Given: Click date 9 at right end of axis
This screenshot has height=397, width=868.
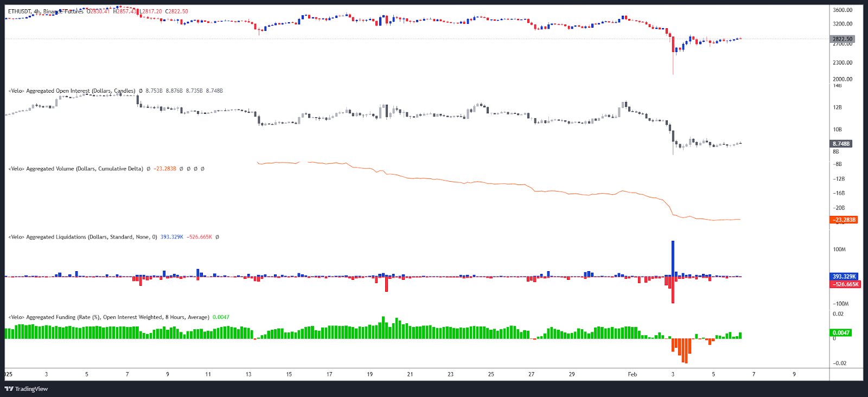Looking at the screenshot, I should click(794, 374).
